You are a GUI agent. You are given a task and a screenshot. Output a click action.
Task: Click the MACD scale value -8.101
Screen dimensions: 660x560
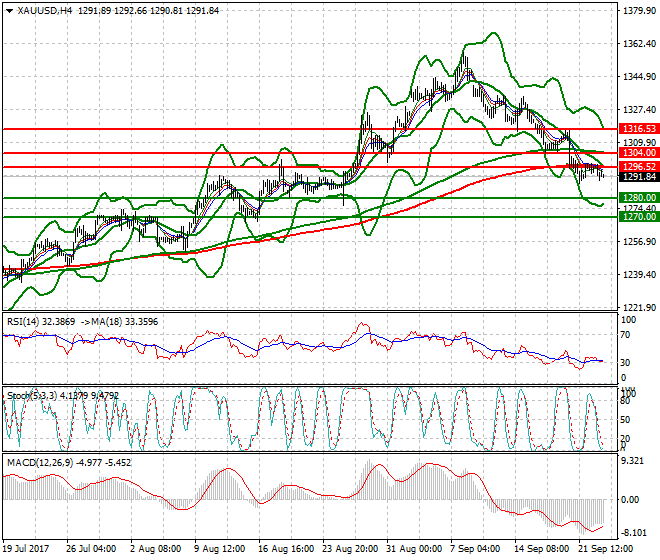pyautogui.click(x=633, y=533)
